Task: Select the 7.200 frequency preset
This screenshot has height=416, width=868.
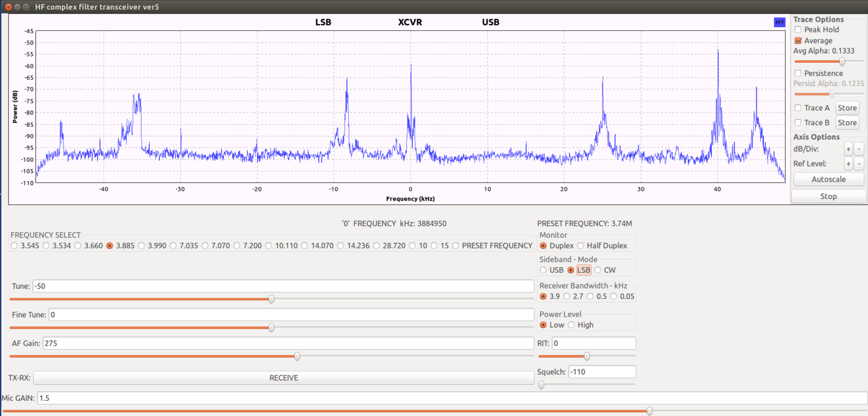Action: point(237,246)
